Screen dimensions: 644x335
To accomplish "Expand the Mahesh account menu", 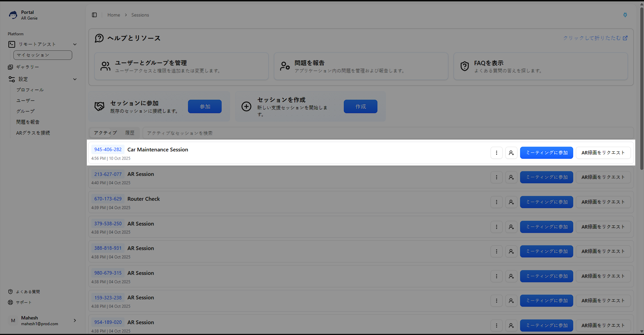I will point(75,321).
